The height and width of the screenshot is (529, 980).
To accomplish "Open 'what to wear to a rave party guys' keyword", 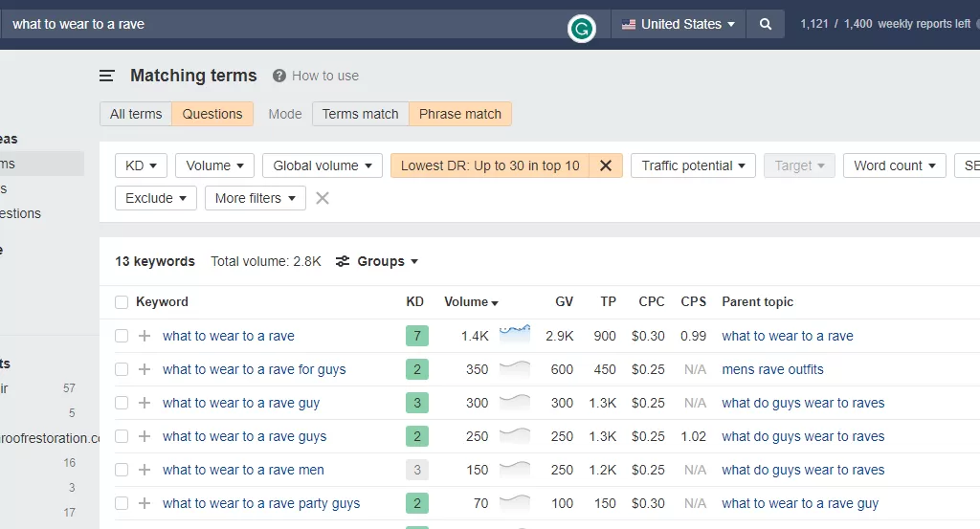I will (261, 503).
